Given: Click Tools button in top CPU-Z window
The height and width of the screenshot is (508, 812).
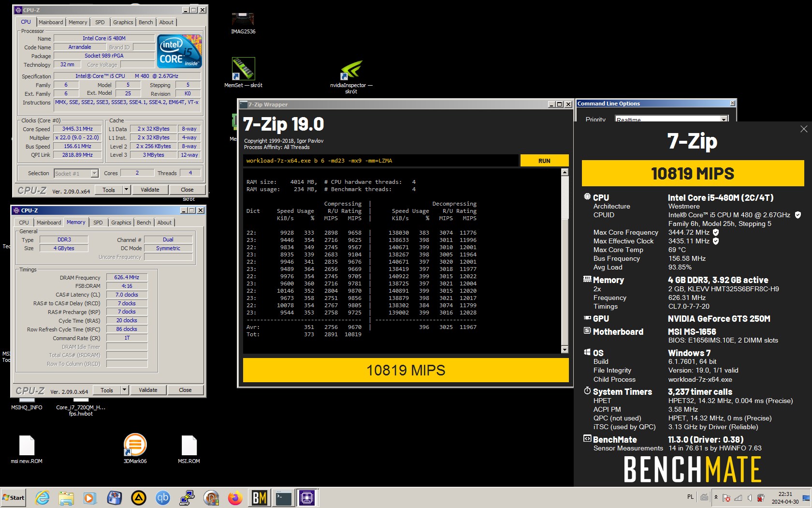Looking at the screenshot, I should 109,190.
